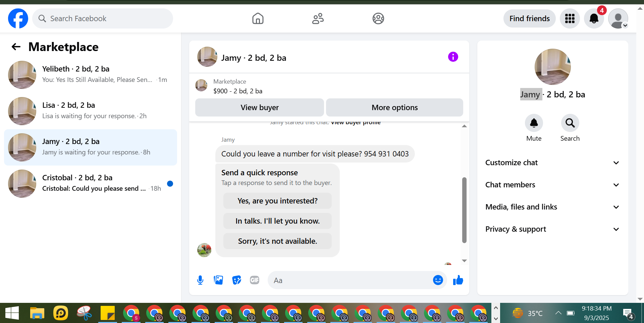Click the Search Facebook field
This screenshot has height=323, width=644.
pos(103,18)
